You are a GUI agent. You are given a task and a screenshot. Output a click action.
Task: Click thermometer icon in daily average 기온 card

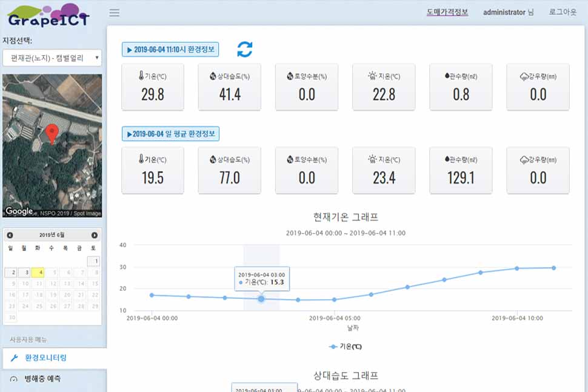pyautogui.click(x=141, y=159)
